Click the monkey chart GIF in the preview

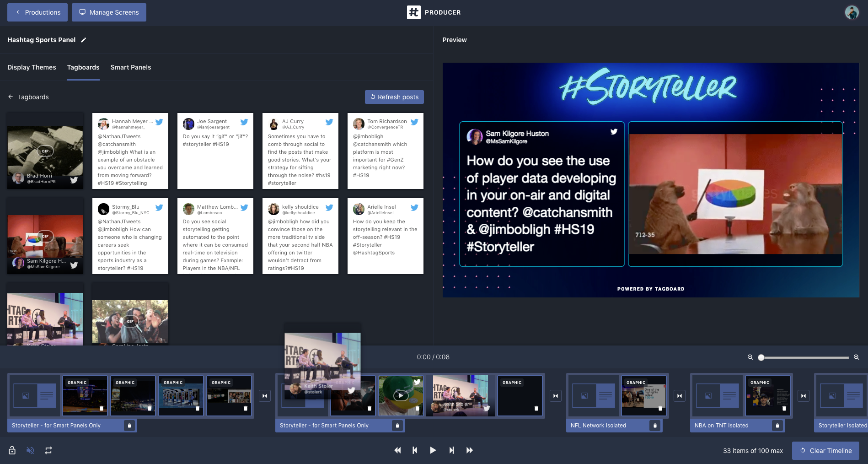click(735, 194)
